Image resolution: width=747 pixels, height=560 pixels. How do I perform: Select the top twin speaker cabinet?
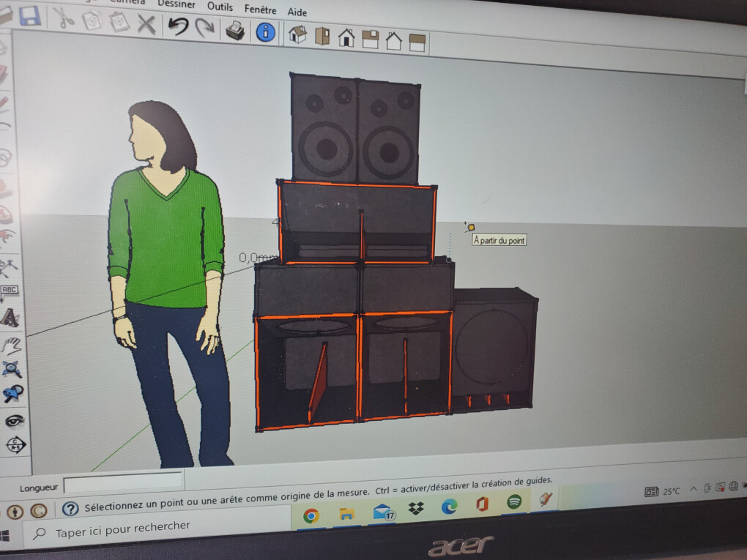pyautogui.click(x=355, y=129)
